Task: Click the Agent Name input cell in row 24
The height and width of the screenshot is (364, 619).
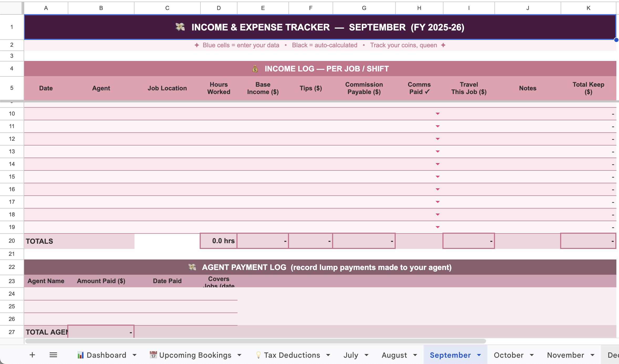Action: [x=46, y=294]
